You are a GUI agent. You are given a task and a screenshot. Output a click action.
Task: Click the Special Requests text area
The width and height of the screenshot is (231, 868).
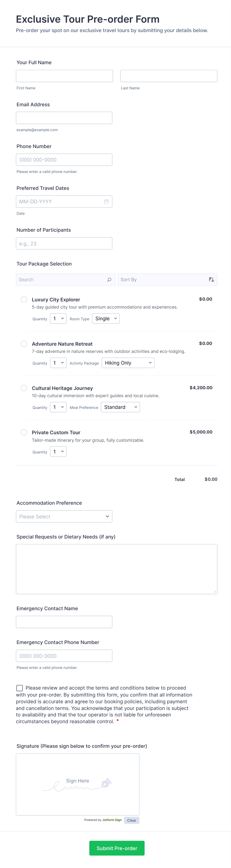116,569
